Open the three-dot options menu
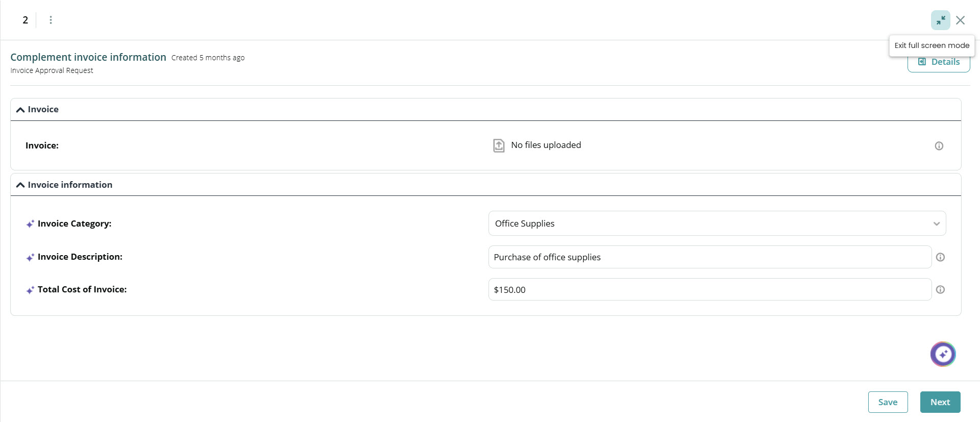 coord(51,20)
